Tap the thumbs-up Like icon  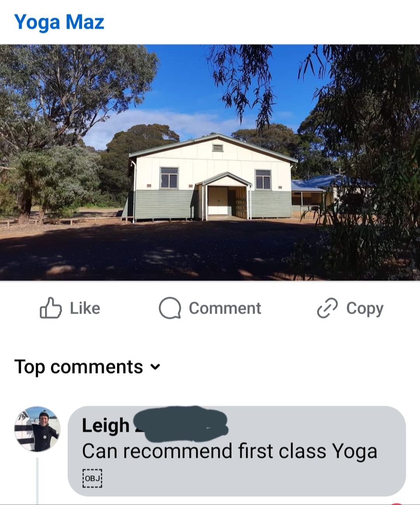(x=51, y=308)
